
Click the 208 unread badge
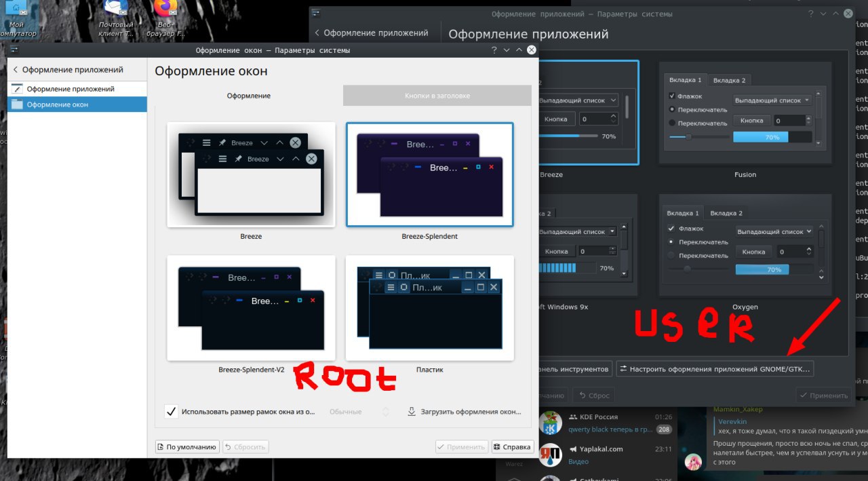point(664,429)
